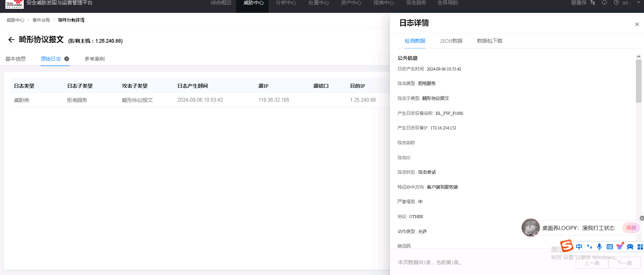The image size is (644, 275).
Task: Open the Sogou soft keyboard icon
Action: [609, 247]
